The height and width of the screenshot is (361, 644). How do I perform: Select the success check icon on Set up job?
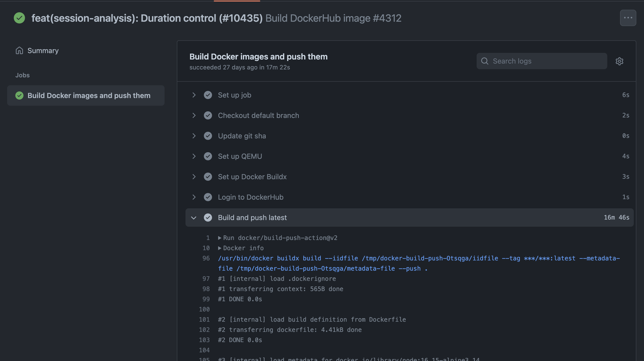point(208,95)
